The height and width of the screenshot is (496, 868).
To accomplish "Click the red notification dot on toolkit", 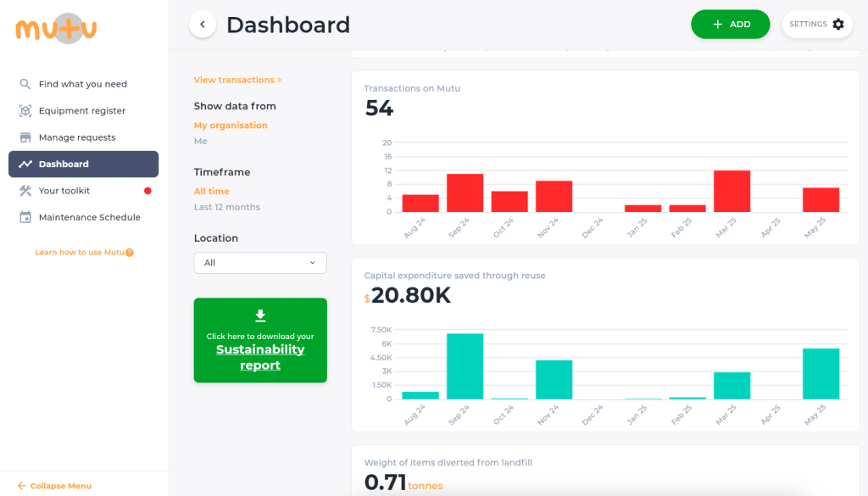I will pyautogui.click(x=147, y=191).
